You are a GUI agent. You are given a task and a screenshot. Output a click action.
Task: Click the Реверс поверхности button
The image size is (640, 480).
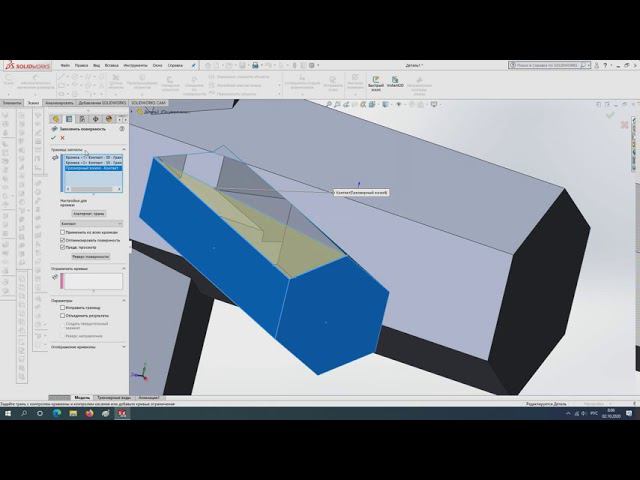point(91,257)
